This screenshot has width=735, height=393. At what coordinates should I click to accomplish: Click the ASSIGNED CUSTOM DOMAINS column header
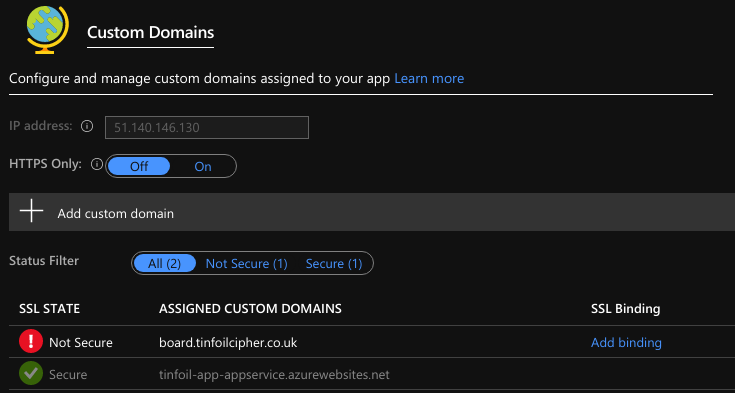(x=250, y=309)
